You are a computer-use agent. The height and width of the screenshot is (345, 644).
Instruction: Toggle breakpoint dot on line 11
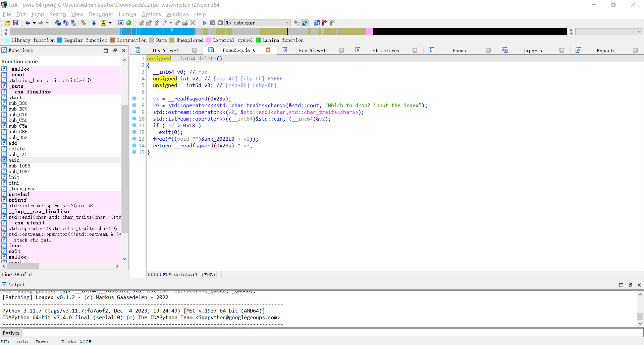tap(134, 125)
